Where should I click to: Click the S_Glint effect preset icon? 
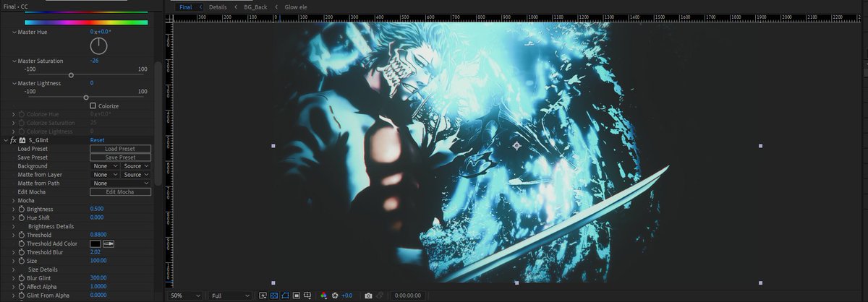click(22, 139)
